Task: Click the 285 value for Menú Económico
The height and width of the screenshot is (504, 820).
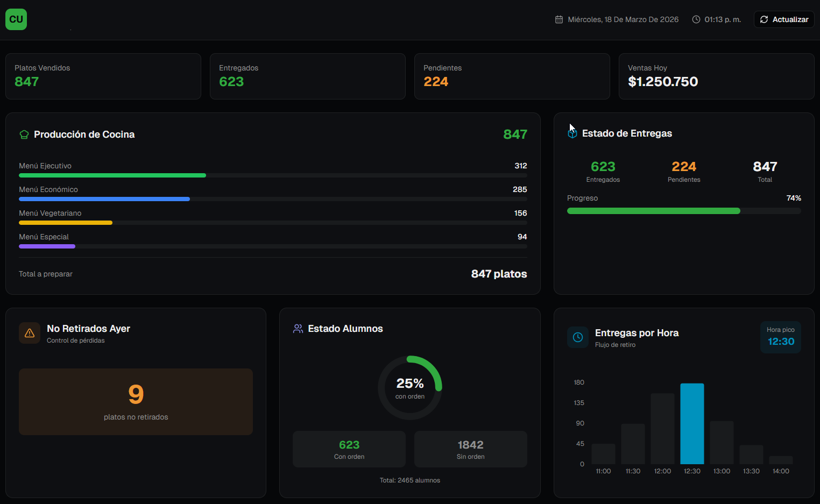Action: point(520,189)
